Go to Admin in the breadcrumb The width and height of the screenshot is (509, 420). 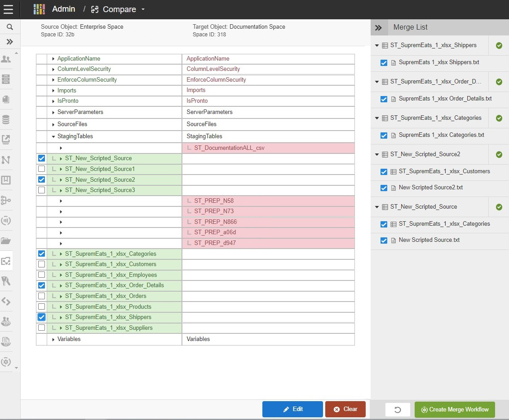(x=64, y=9)
